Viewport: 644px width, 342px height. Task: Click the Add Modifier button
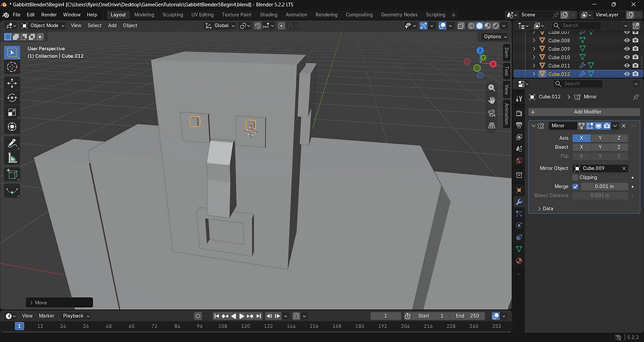[584, 112]
